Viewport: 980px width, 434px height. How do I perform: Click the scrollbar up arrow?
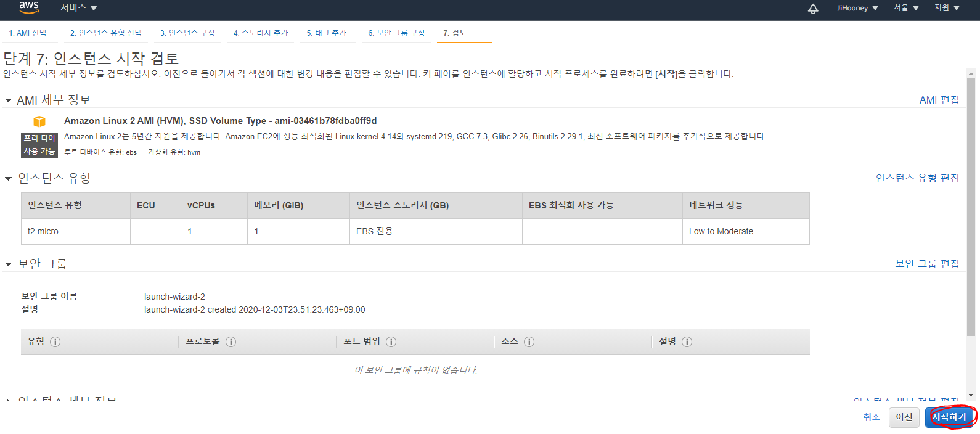click(971, 73)
